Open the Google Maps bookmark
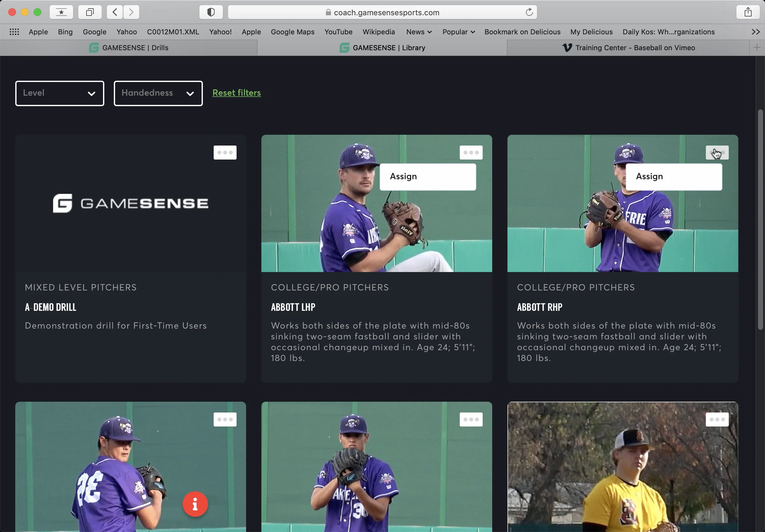765x532 pixels. click(292, 32)
